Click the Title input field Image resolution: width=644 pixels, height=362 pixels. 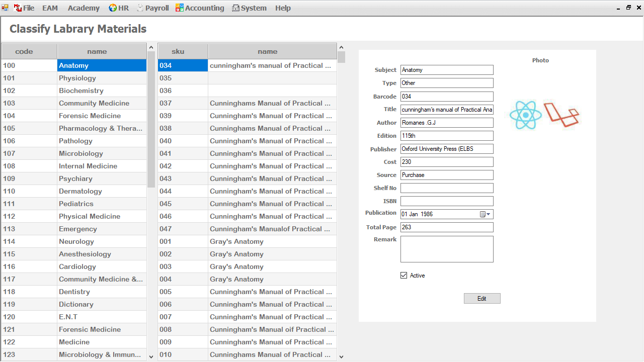coord(447,110)
